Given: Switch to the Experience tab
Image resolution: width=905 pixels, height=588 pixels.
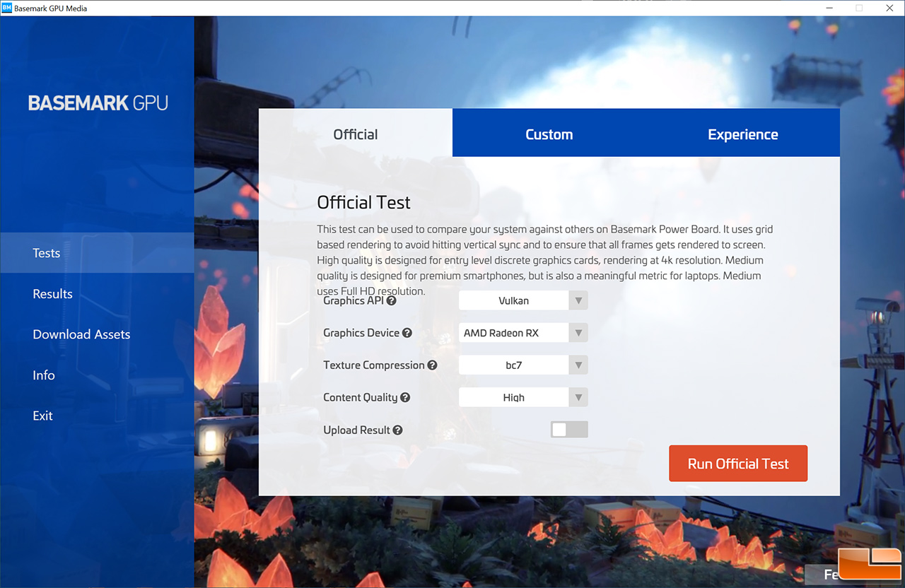Looking at the screenshot, I should pos(743,133).
